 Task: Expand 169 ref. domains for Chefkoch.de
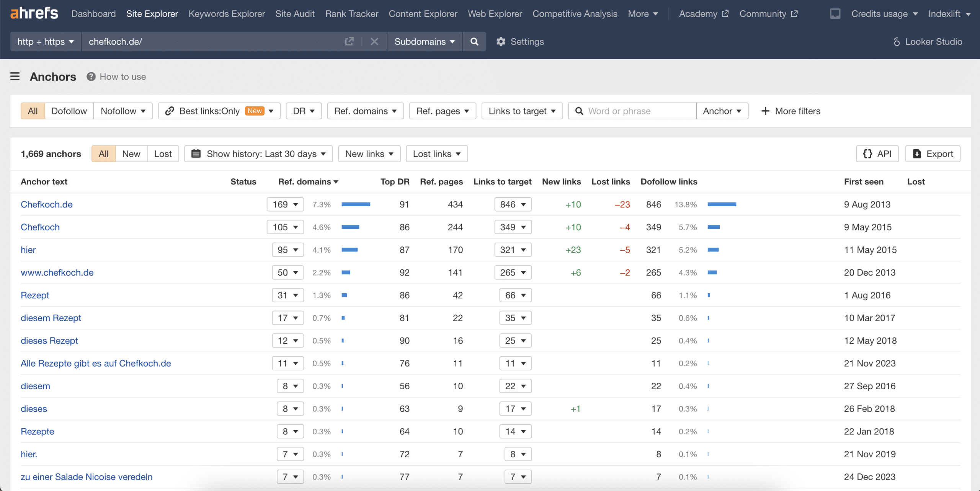(x=285, y=204)
